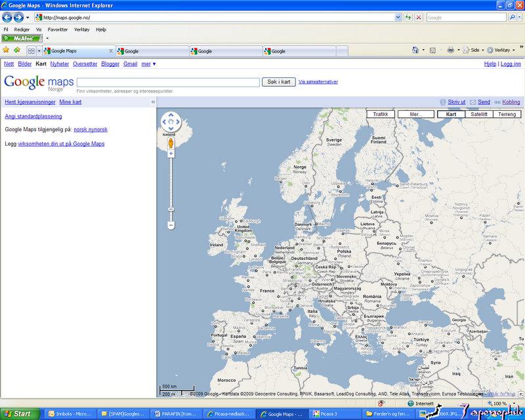Switch to Satellitt map view

click(x=479, y=114)
